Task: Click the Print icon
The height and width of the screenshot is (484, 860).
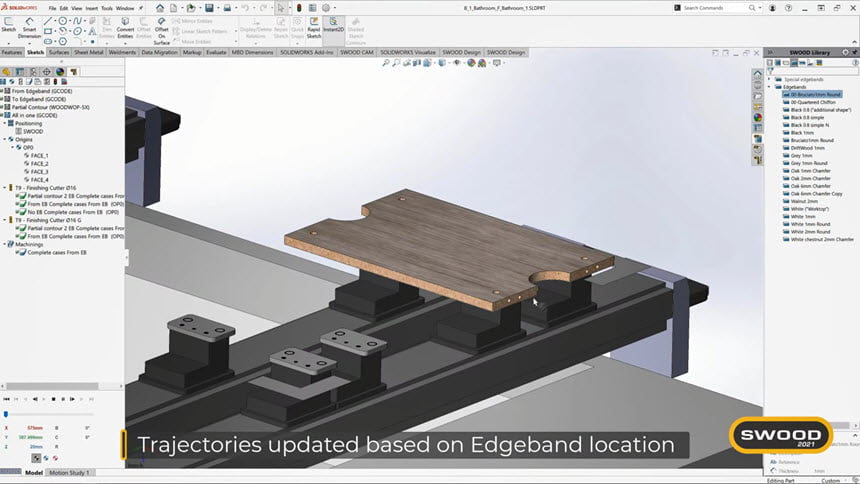Action: (x=227, y=8)
